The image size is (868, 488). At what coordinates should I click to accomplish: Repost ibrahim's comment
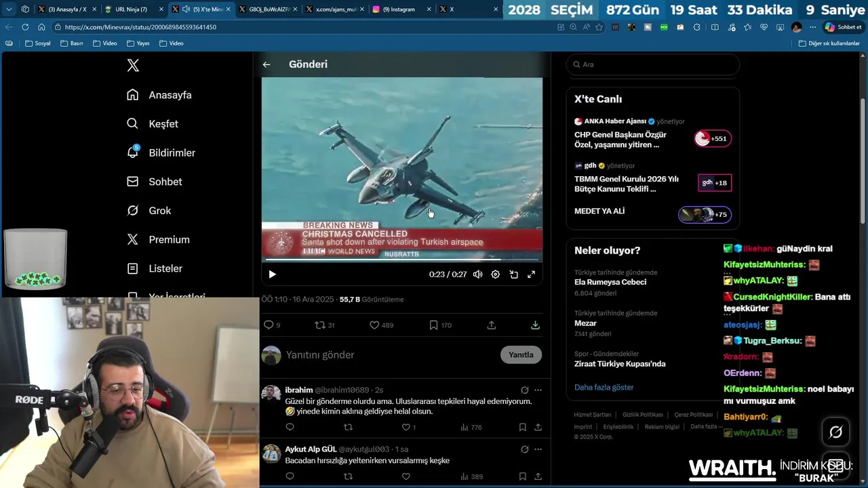[x=348, y=427]
